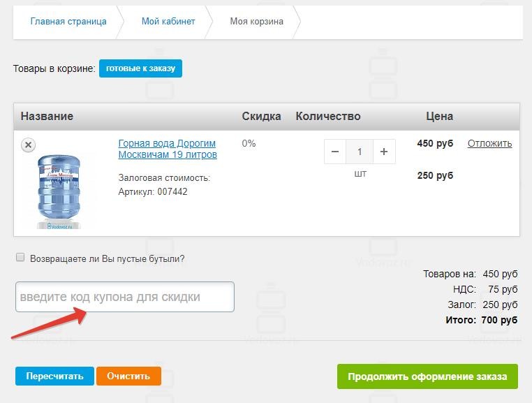
Task: Click the Цена column header
Action: (x=440, y=116)
